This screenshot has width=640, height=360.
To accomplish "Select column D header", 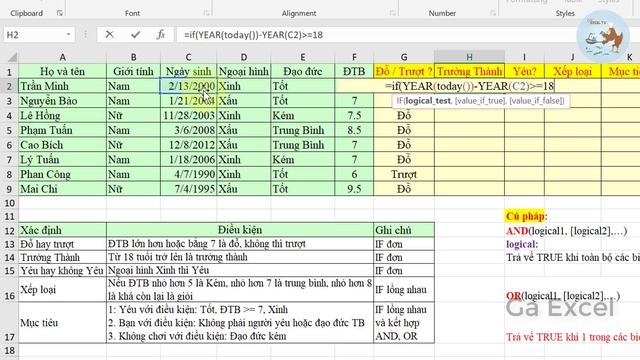I will click(x=243, y=57).
